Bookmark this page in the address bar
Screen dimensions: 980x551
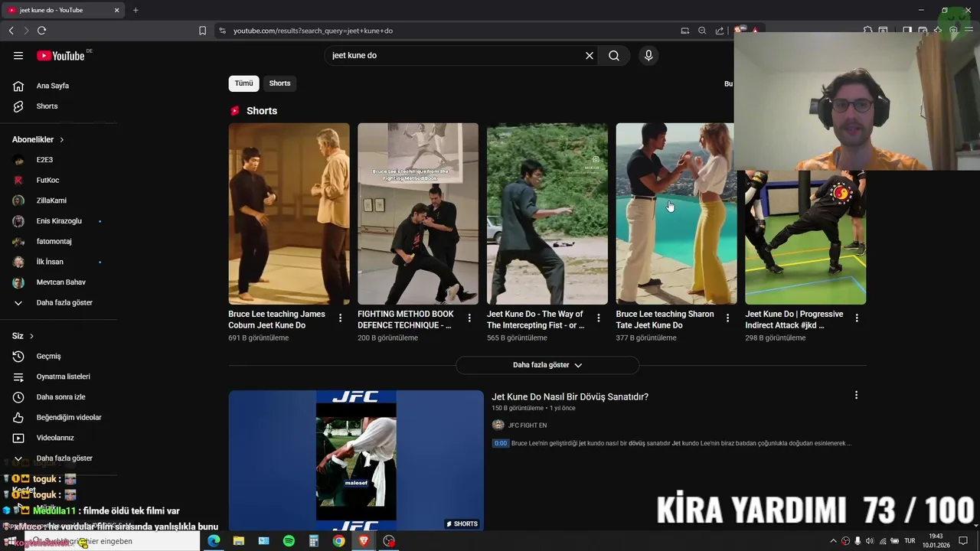pos(202,31)
